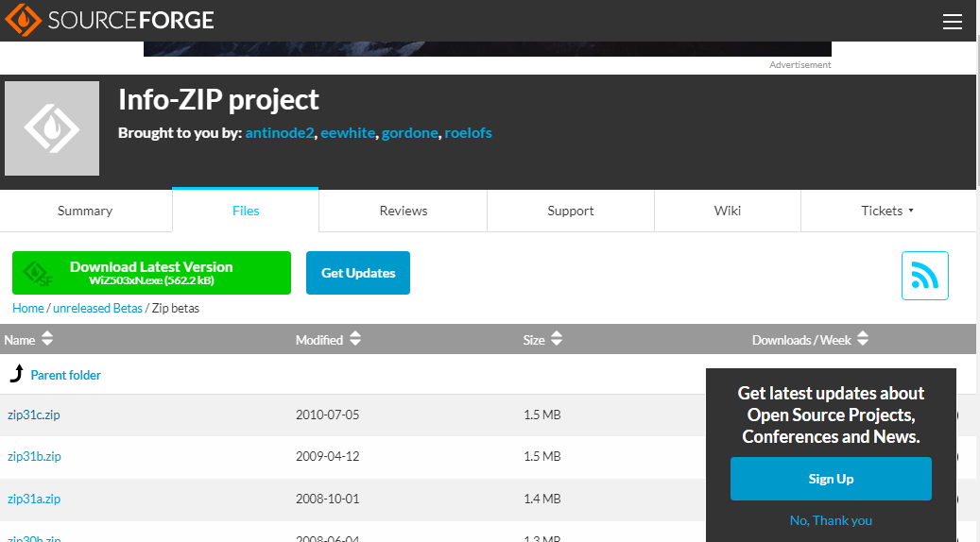Click the 1.4 MB size of zip31a.zip

(x=542, y=499)
